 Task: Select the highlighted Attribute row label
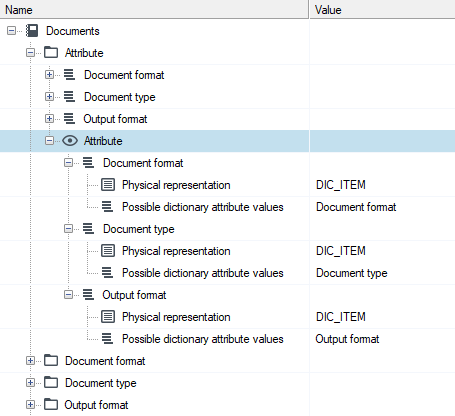click(x=103, y=141)
